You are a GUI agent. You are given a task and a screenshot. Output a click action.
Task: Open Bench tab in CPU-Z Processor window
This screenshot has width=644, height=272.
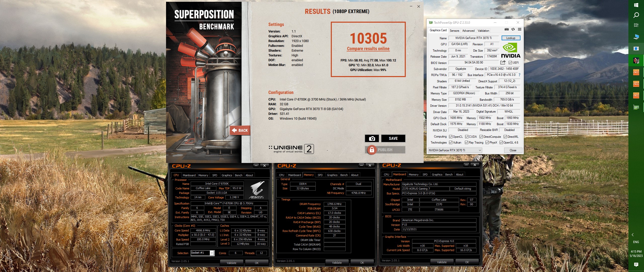238,175
